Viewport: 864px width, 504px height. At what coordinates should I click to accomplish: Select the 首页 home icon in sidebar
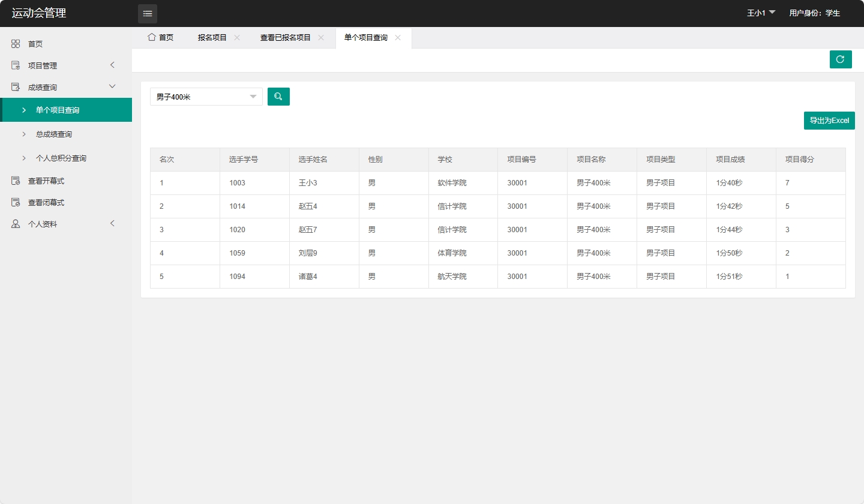tap(16, 43)
